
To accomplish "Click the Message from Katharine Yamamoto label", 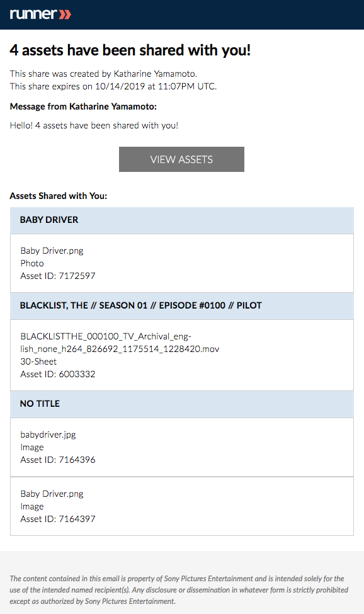I will point(83,106).
